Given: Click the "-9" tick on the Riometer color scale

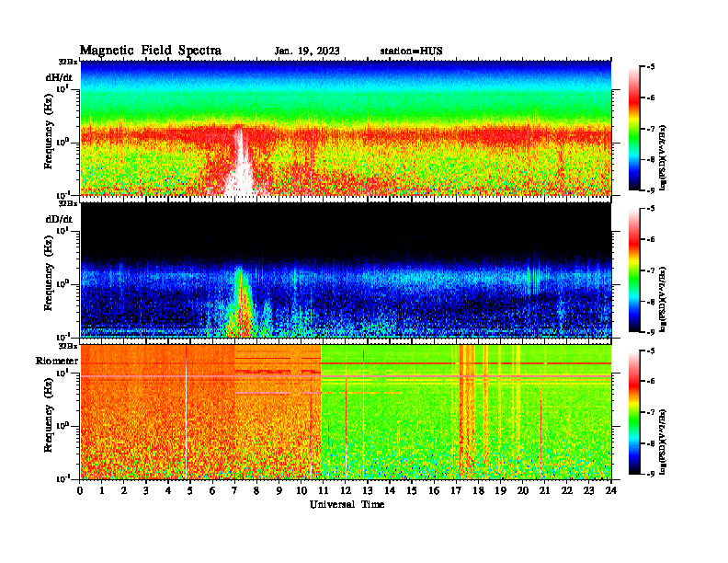Looking at the screenshot, I should [x=651, y=474].
